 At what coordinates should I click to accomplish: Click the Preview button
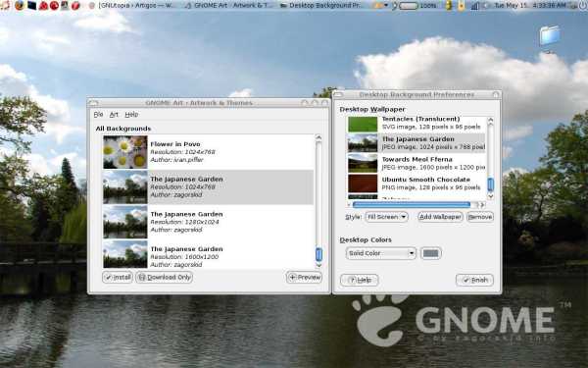[x=304, y=277]
